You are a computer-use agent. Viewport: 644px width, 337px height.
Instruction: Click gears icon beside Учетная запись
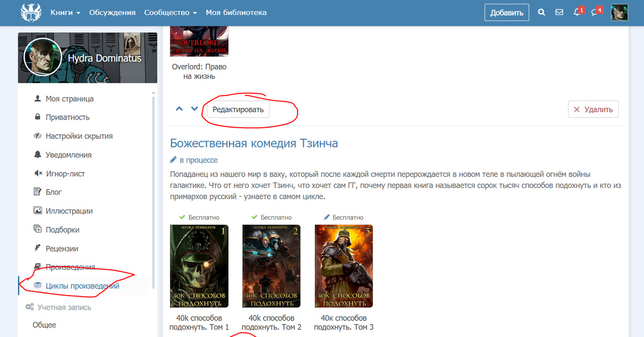coord(30,307)
